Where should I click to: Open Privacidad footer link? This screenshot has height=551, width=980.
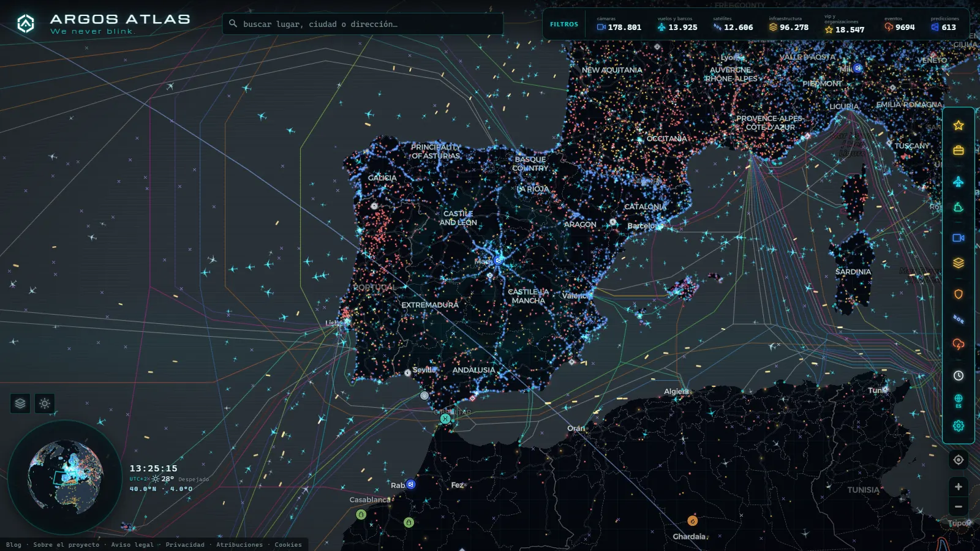pyautogui.click(x=185, y=544)
